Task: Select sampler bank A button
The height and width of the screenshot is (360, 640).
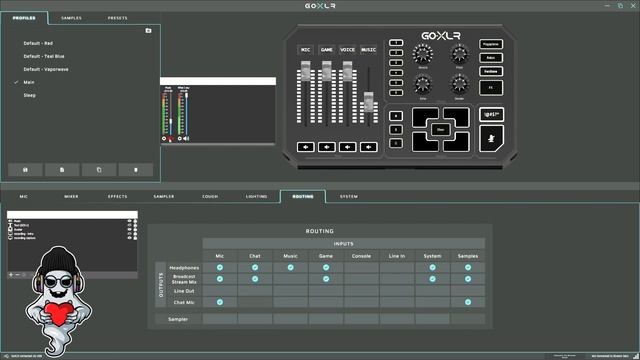Action: (x=396, y=116)
